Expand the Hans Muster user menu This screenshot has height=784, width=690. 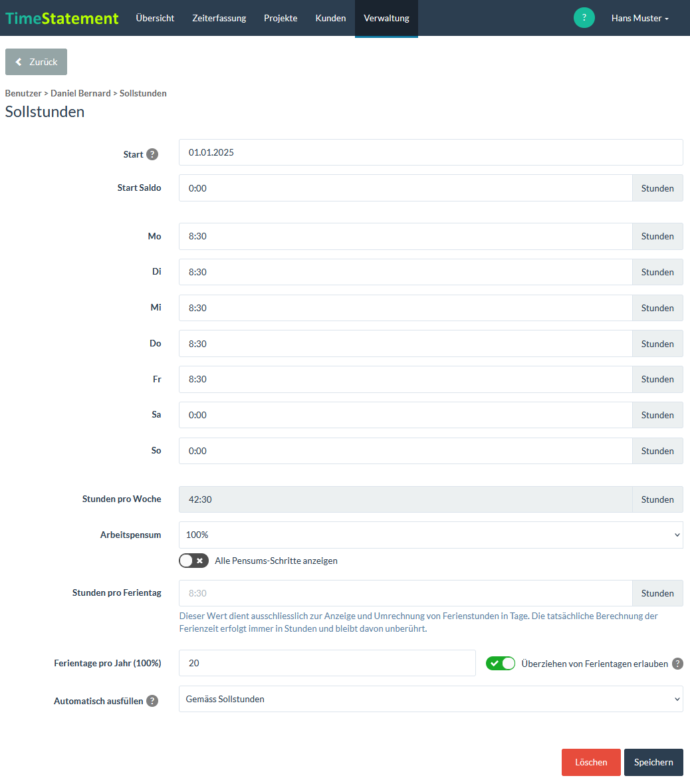click(x=640, y=18)
